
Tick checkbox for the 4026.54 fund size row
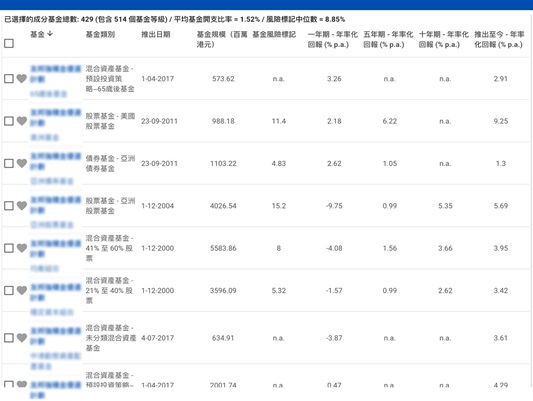(9, 206)
